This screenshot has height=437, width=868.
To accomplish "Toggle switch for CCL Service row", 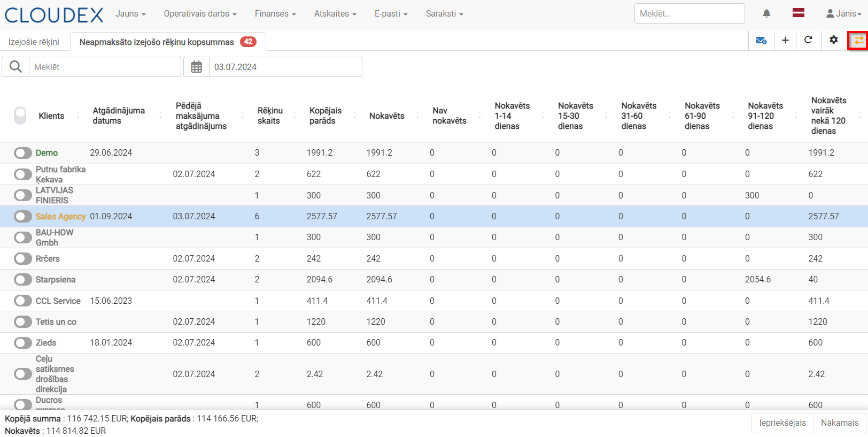I will 23,301.
